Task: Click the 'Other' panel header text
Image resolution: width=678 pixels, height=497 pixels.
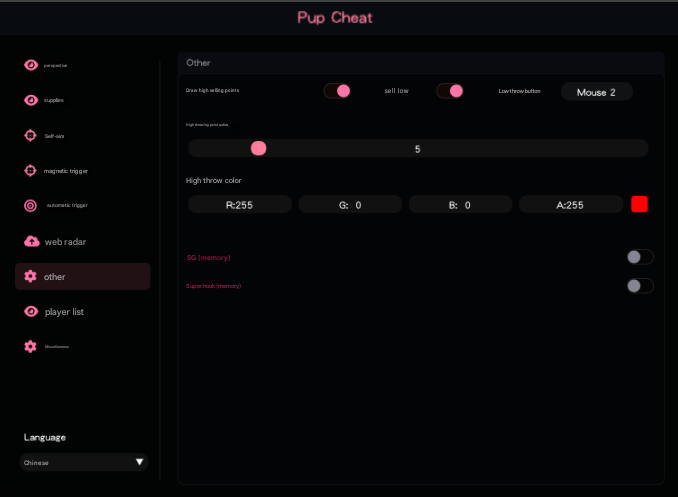Action: [x=198, y=63]
